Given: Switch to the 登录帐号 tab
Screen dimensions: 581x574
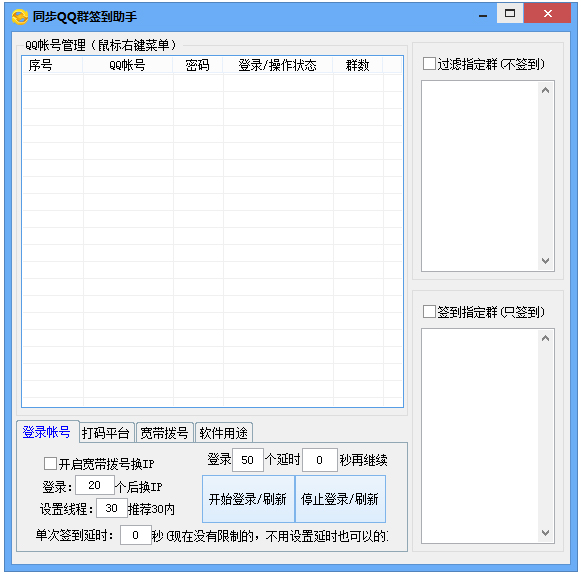Looking at the screenshot, I should (47, 432).
